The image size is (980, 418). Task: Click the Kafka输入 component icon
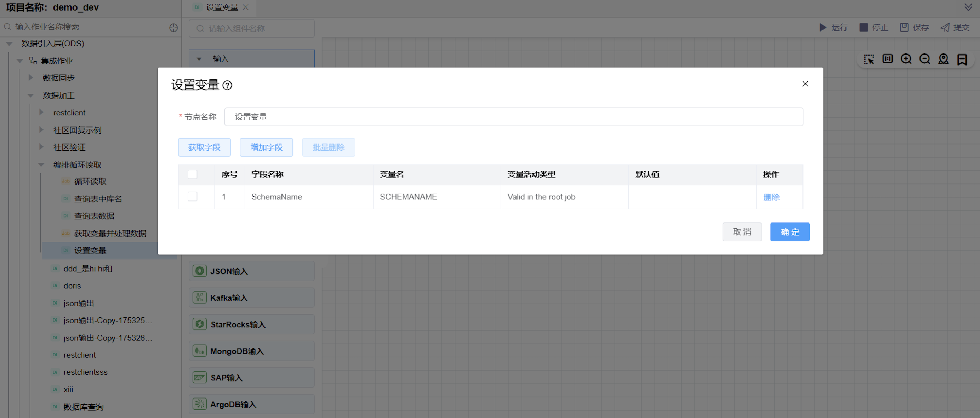pos(199,297)
